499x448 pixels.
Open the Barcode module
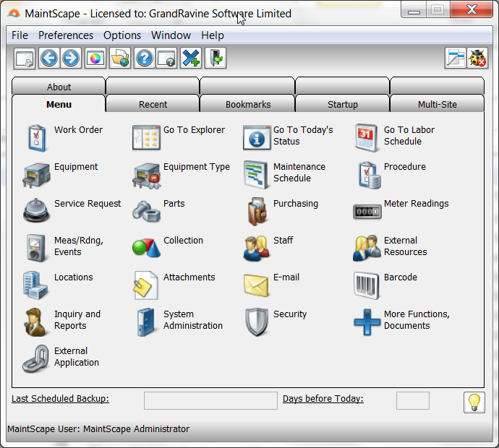click(367, 286)
